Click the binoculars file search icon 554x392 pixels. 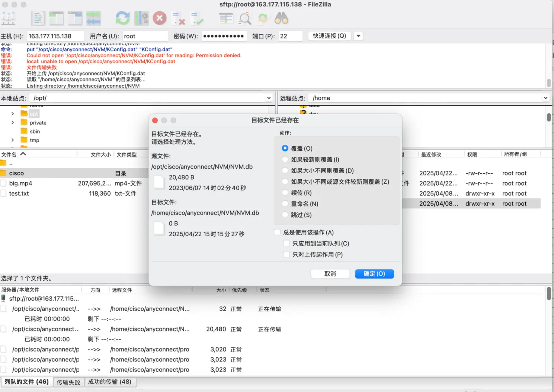281,18
